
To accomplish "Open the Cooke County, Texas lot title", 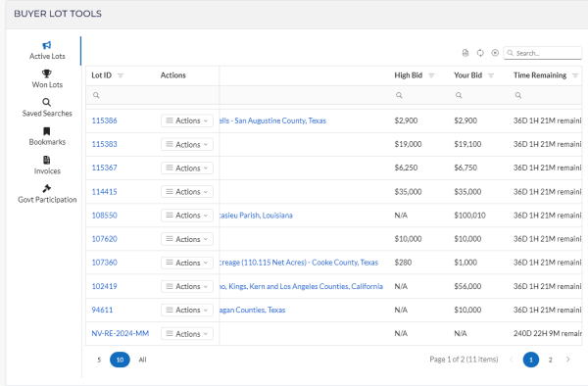I will (x=299, y=263).
